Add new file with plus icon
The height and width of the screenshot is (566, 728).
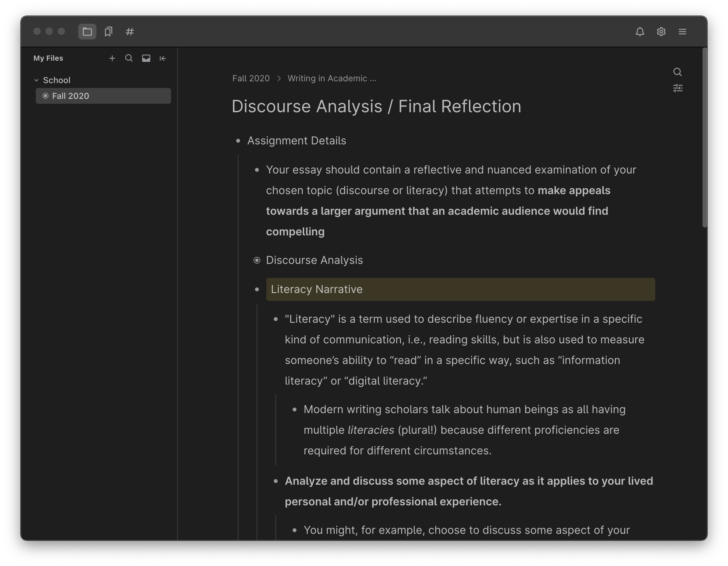112,58
